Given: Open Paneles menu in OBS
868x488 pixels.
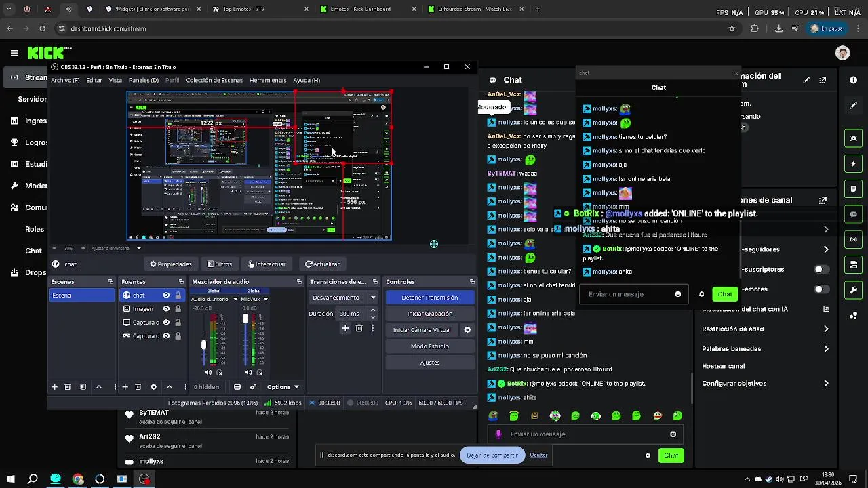Looking at the screenshot, I should click(x=144, y=80).
